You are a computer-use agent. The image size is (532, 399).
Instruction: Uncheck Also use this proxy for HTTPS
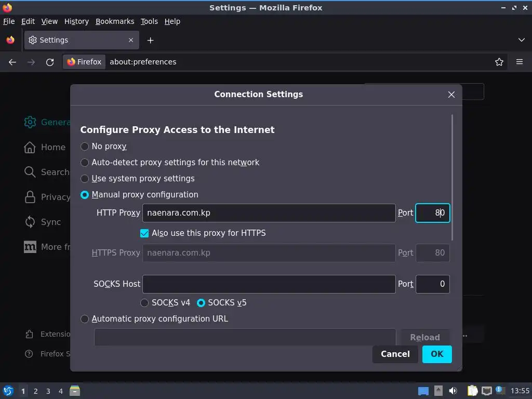point(144,233)
